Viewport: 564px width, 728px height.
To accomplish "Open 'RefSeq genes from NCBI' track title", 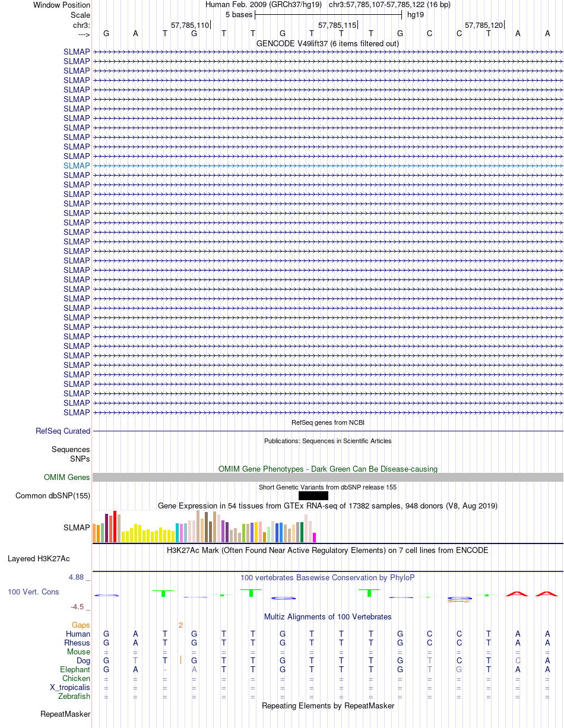I will click(x=328, y=422).
